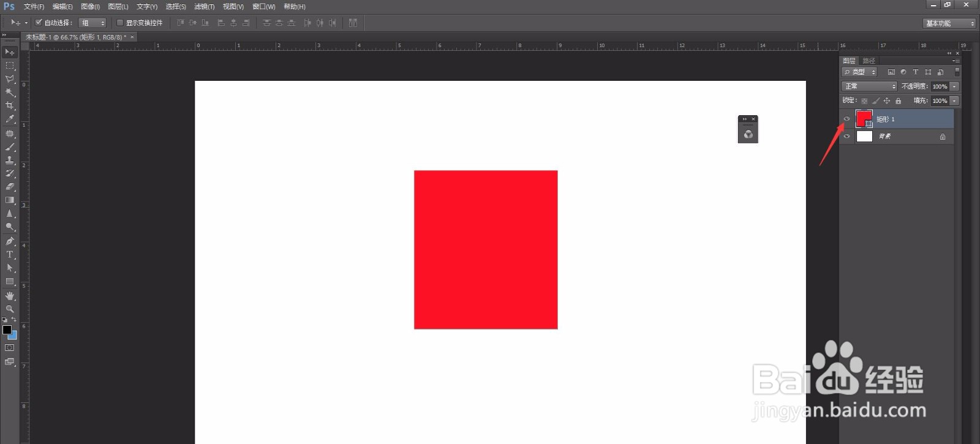Hide the 背景 layer

pyautogui.click(x=847, y=136)
